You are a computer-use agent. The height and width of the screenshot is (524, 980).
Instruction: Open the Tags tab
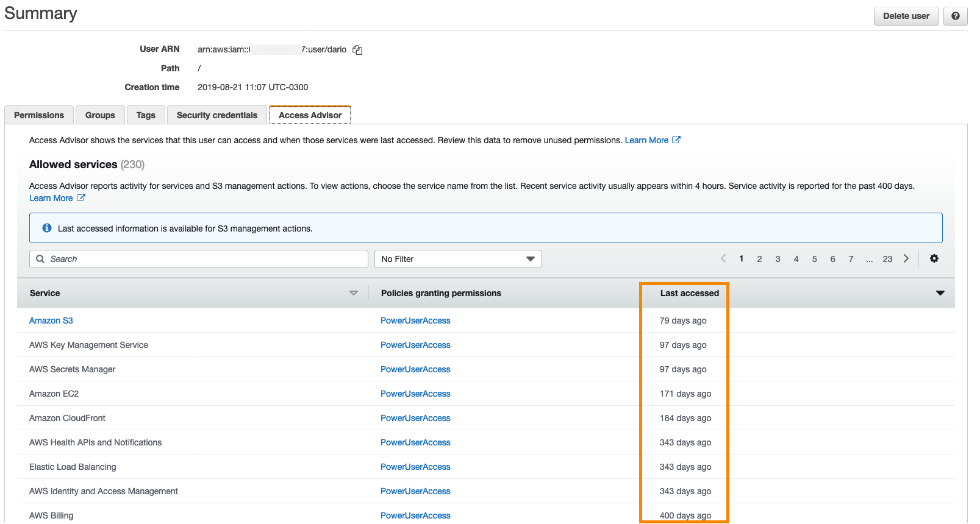tap(146, 115)
